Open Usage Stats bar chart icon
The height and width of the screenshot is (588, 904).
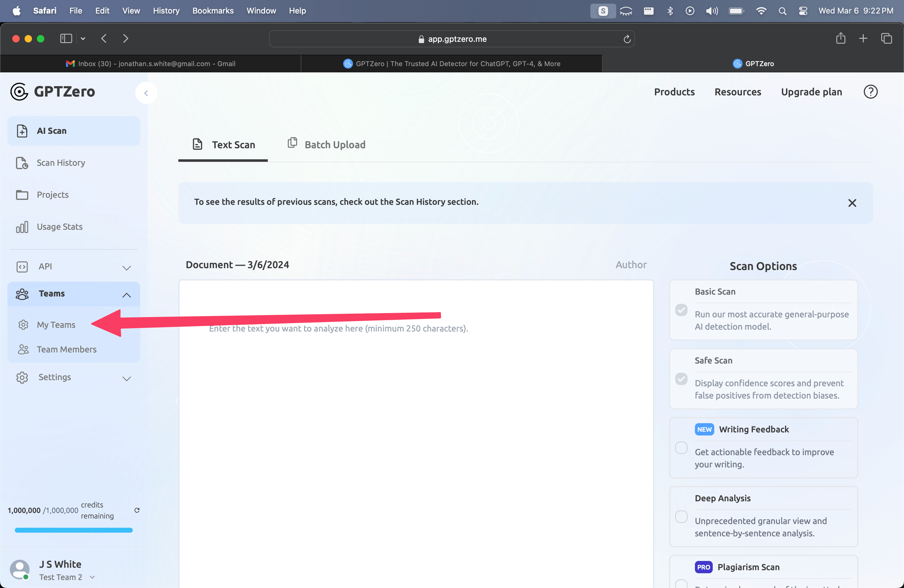click(22, 227)
